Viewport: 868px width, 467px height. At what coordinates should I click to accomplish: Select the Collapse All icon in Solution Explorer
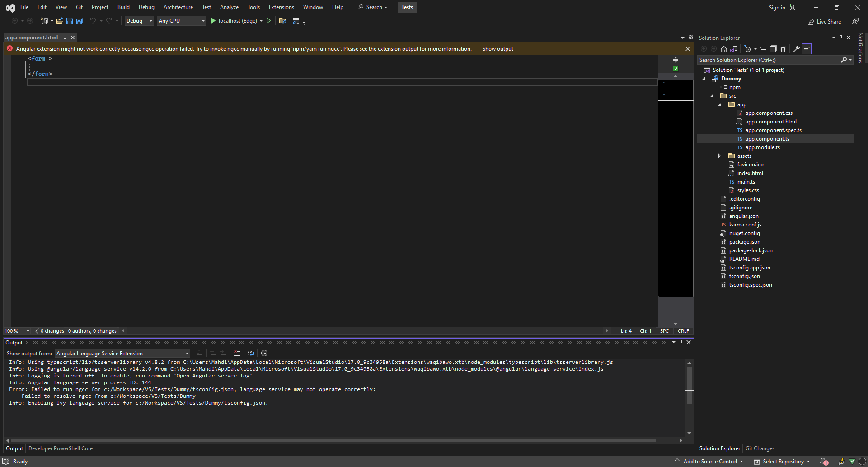[x=773, y=49]
